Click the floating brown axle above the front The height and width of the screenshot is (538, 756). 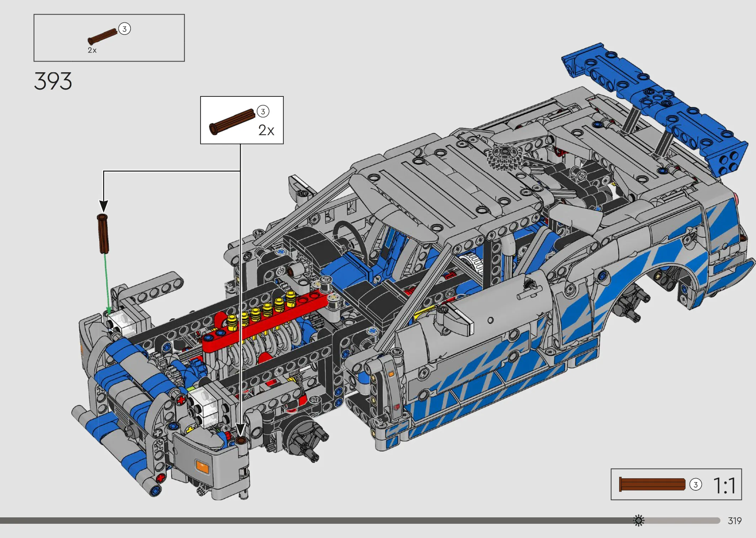point(103,233)
